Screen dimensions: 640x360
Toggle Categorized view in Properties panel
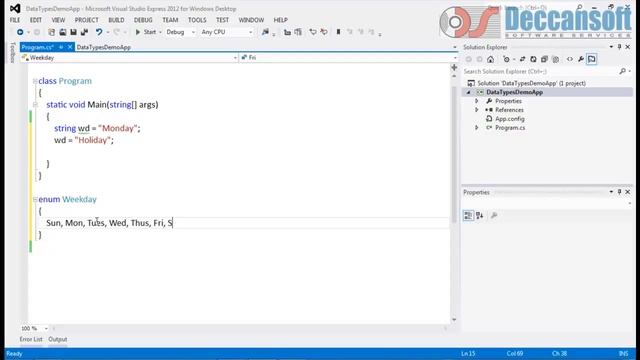click(x=469, y=216)
